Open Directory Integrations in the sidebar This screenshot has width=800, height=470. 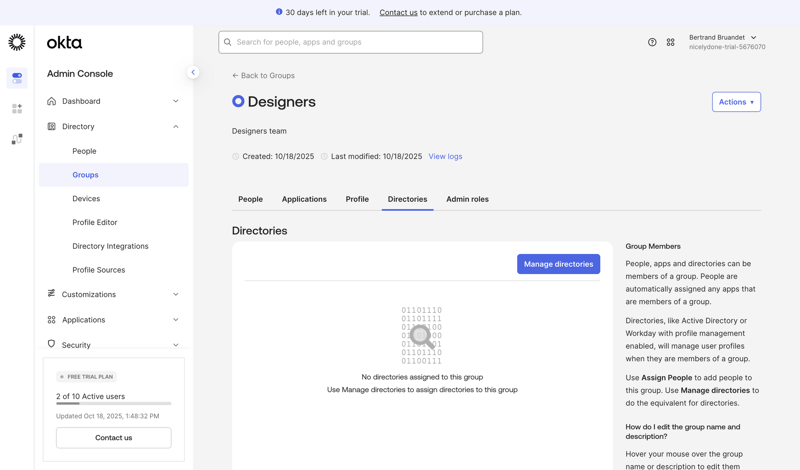110,246
